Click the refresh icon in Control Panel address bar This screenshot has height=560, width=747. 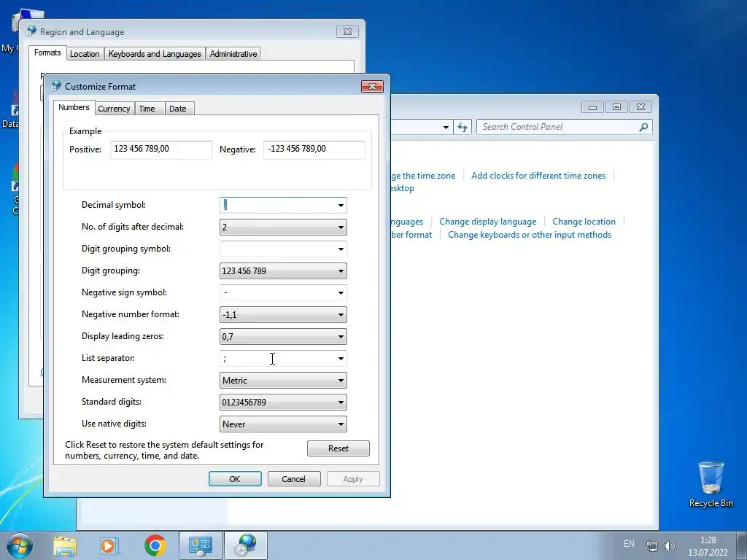[462, 127]
